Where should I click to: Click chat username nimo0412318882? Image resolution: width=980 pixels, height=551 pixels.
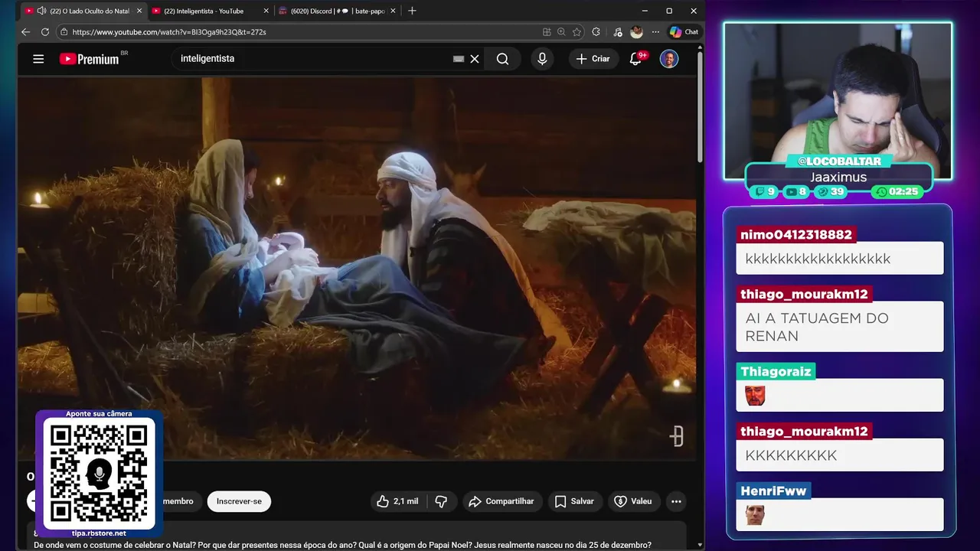click(796, 235)
